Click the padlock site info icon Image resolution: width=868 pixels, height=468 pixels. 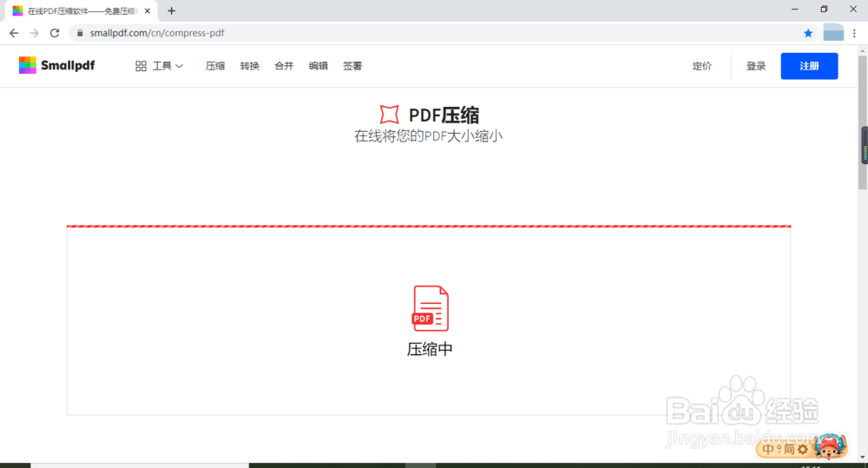pyautogui.click(x=80, y=33)
